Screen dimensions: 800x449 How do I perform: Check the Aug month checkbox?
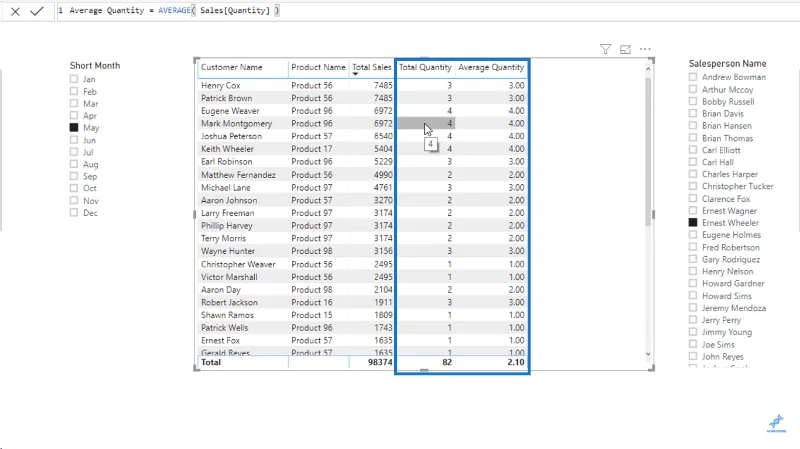coord(74,164)
